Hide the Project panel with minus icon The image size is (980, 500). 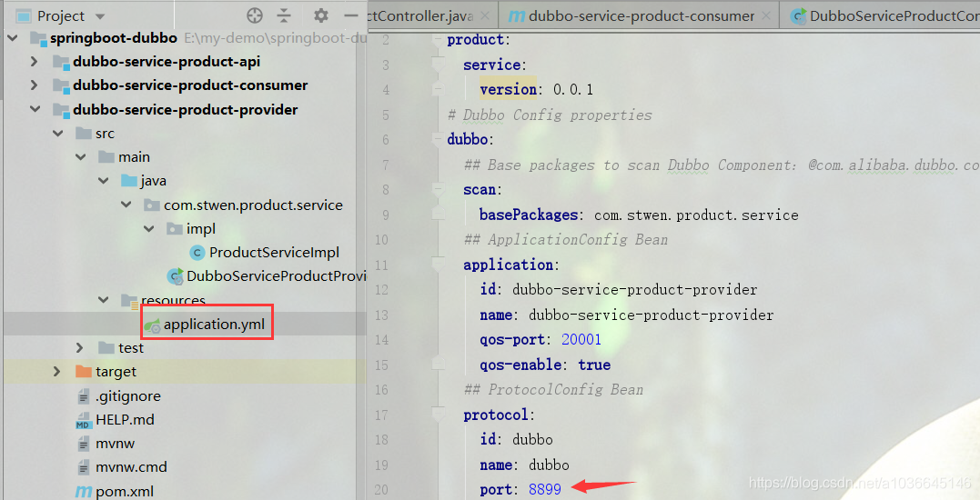tap(351, 15)
